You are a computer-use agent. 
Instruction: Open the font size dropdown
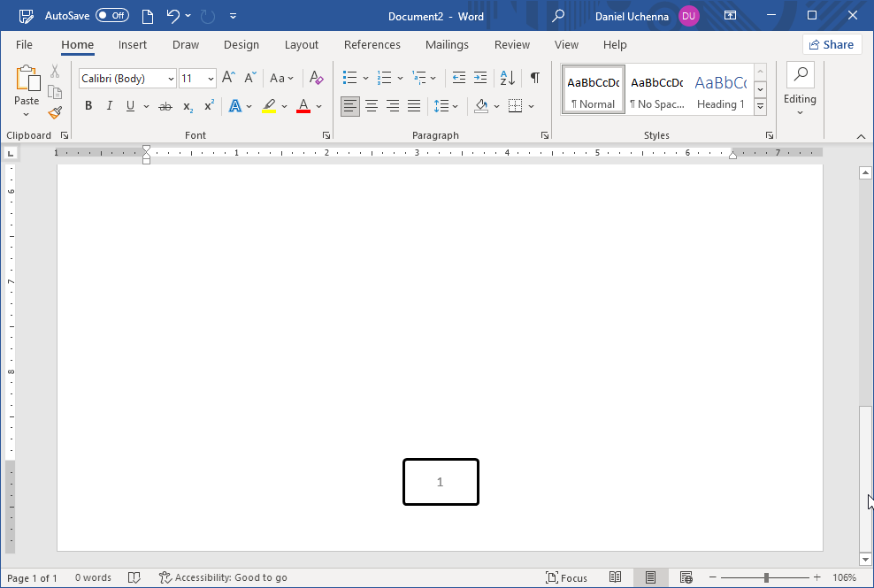[209, 78]
